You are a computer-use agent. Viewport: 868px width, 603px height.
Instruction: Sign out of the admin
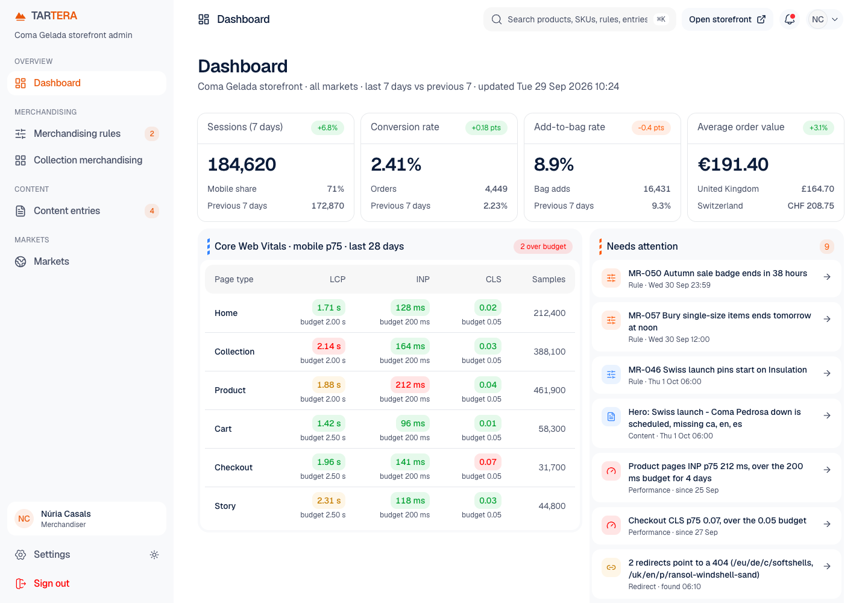pos(87,584)
